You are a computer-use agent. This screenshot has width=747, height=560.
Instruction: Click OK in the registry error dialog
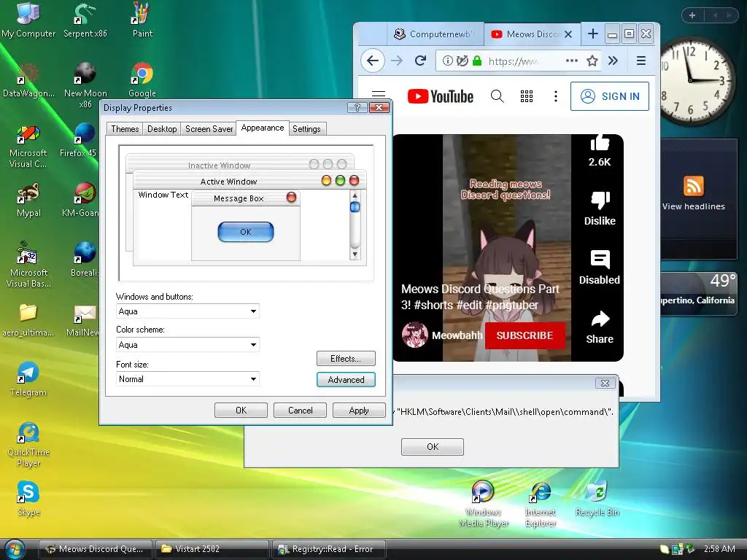(433, 447)
